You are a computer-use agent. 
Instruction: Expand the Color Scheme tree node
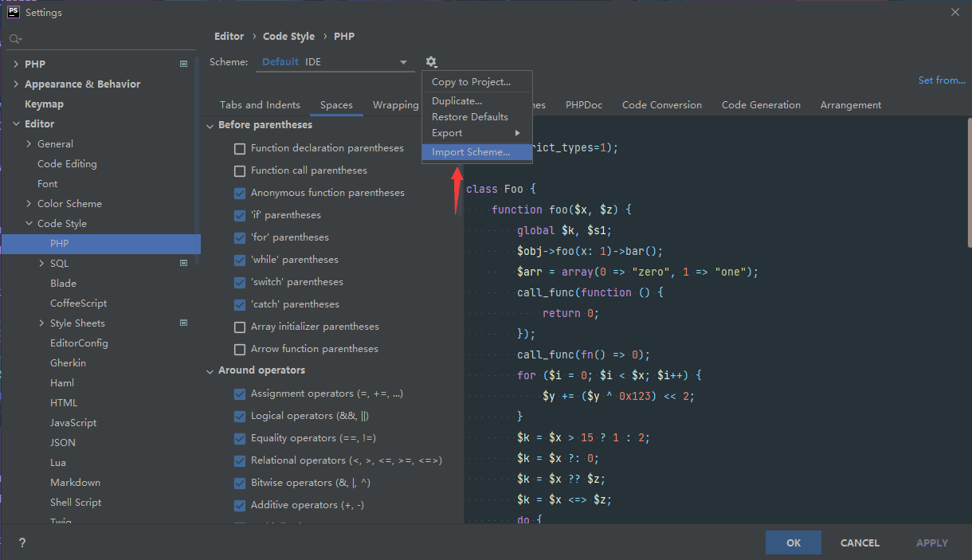29,203
